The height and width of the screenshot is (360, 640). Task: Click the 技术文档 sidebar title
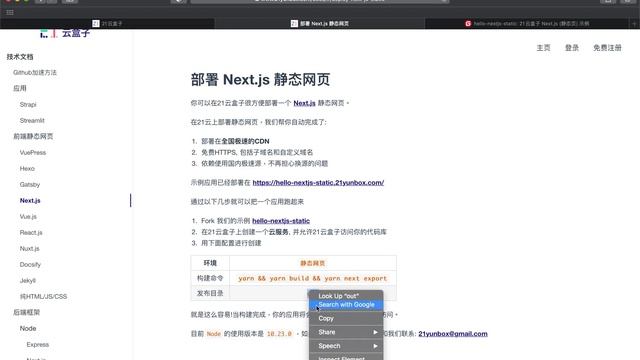coord(20,57)
